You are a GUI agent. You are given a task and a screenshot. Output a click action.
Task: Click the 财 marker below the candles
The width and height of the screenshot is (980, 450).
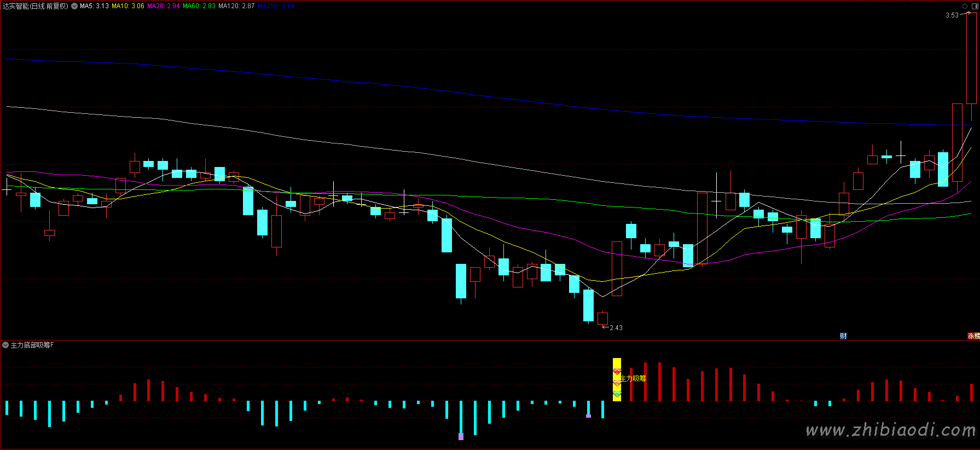pos(843,336)
